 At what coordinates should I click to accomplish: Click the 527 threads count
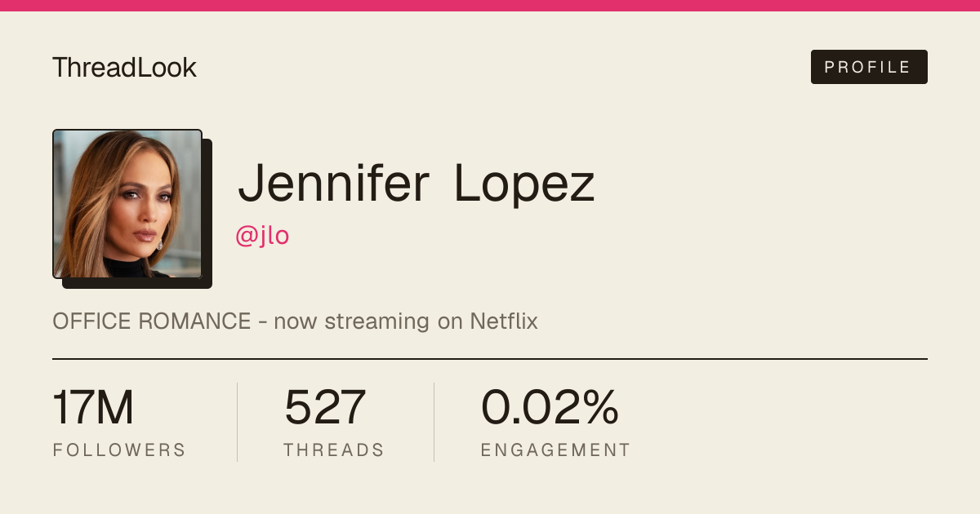point(324,408)
